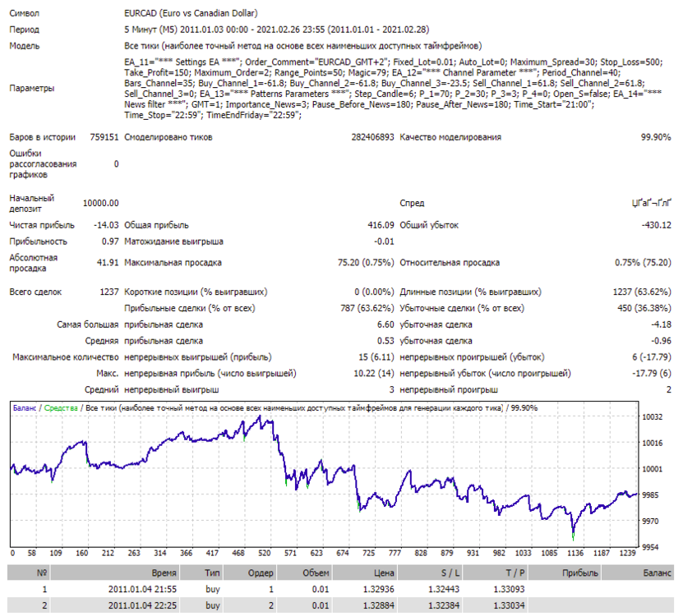Click the gross profit value 416.09
This screenshot has width=683, height=616.
coord(381,225)
